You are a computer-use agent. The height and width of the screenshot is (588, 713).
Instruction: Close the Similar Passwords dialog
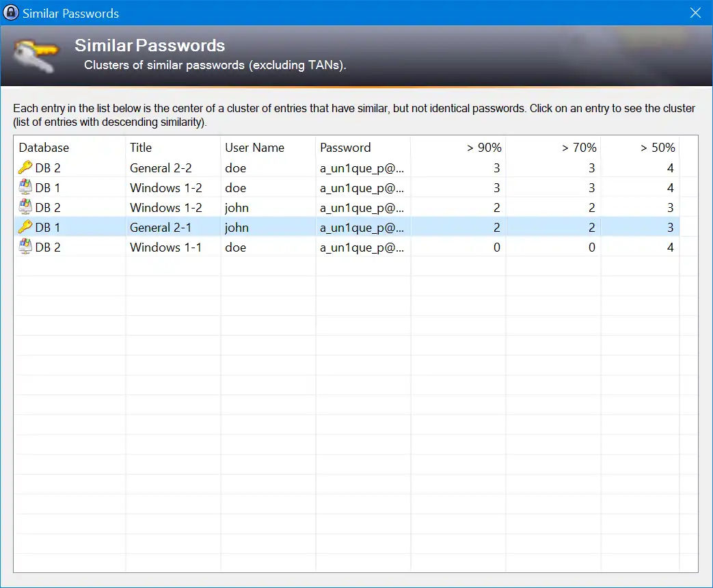coord(695,13)
